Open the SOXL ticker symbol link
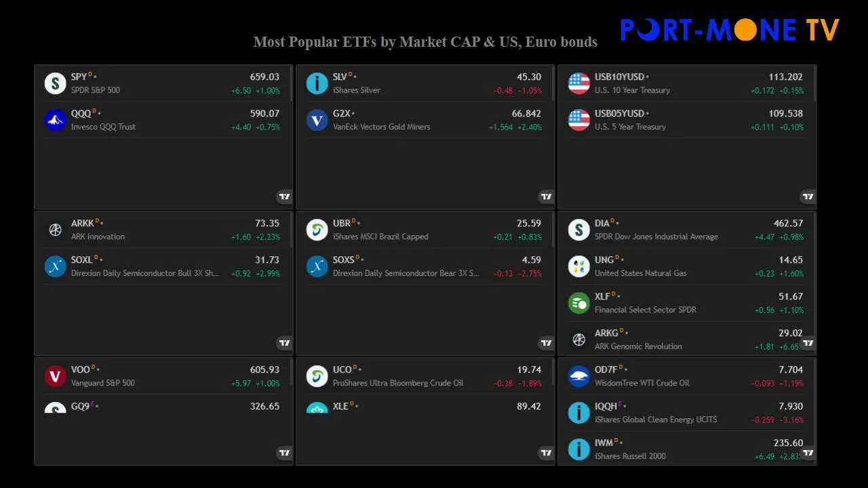The width and height of the screenshot is (868, 488). coord(81,260)
